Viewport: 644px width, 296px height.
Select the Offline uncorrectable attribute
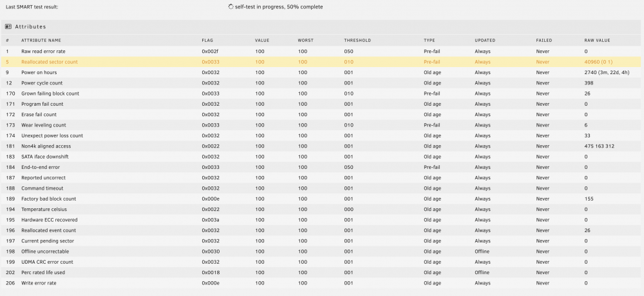(45, 252)
